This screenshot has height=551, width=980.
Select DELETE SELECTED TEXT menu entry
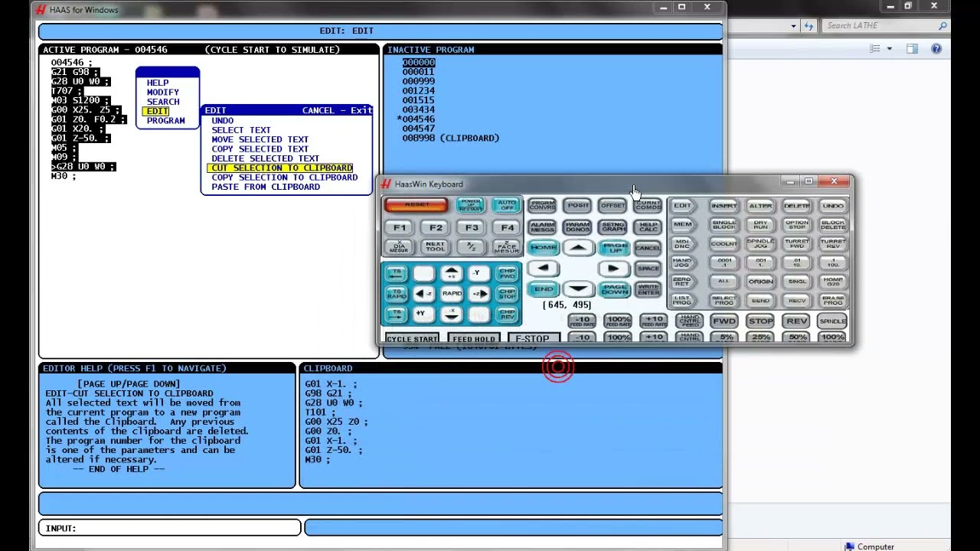point(265,158)
